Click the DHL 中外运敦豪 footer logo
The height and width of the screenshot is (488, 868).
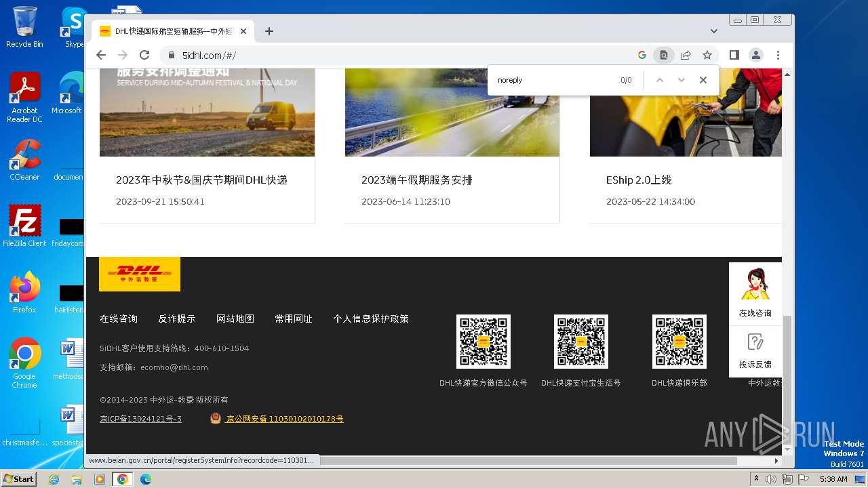(140, 274)
